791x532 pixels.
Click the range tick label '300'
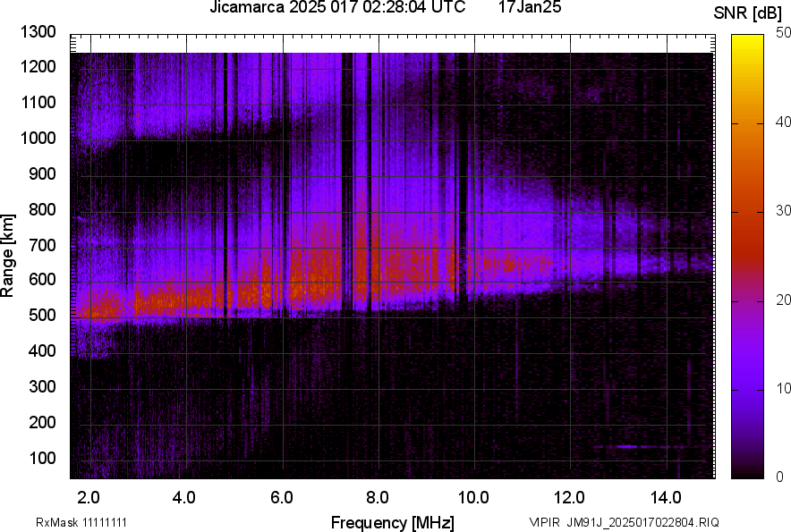click(x=42, y=386)
